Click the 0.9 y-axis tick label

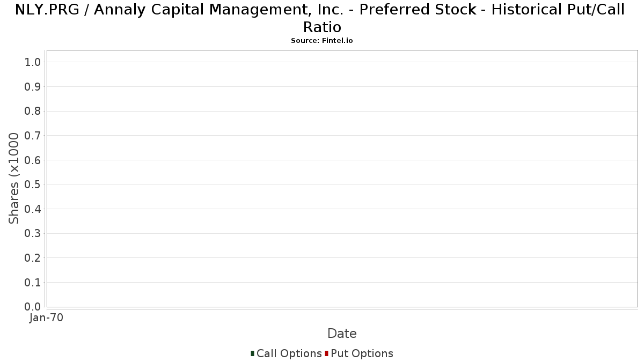click(x=33, y=87)
